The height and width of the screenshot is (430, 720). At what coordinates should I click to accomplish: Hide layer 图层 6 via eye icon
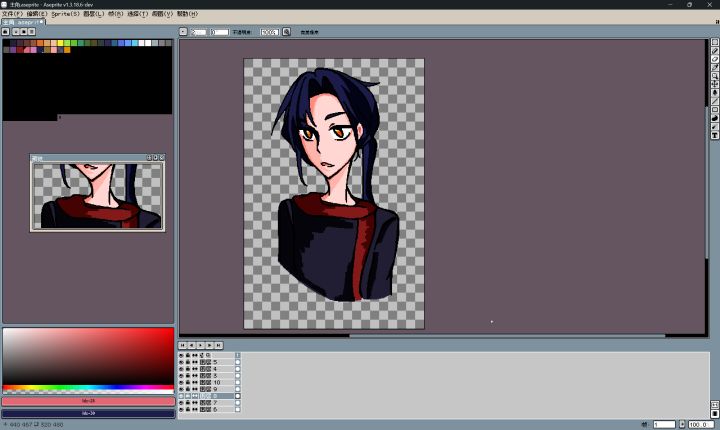coord(181,409)
